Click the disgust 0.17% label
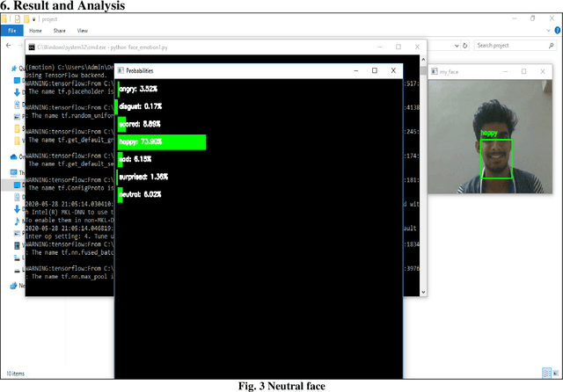 point(141,106)
